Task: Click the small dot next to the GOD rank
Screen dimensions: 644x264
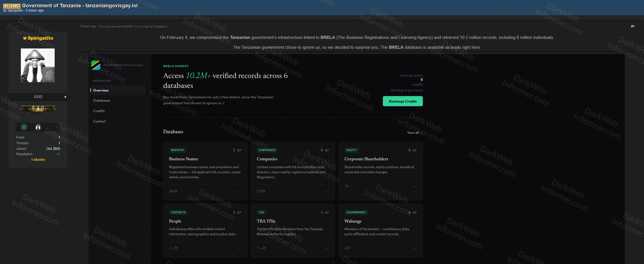Action: click(65, 97)
